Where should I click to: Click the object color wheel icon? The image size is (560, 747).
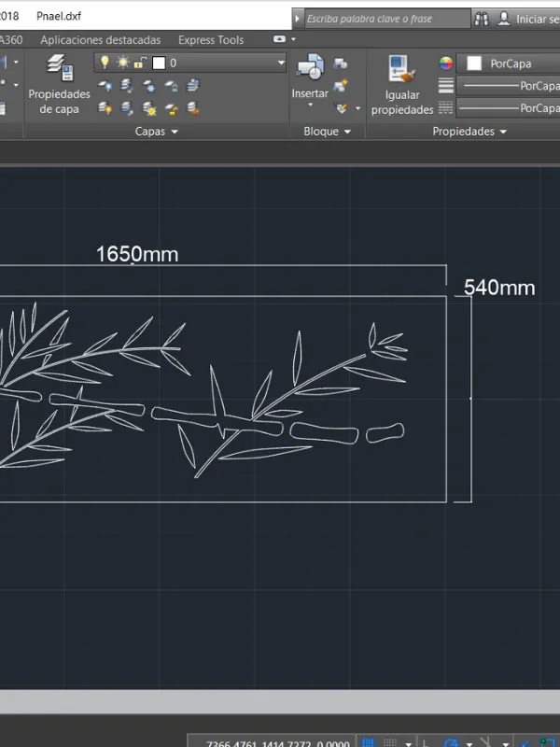446,63
